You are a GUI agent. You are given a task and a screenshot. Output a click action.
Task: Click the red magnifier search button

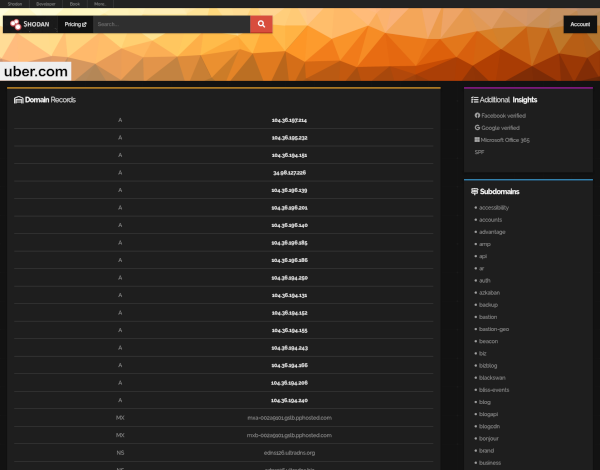[x=261, y=24]
